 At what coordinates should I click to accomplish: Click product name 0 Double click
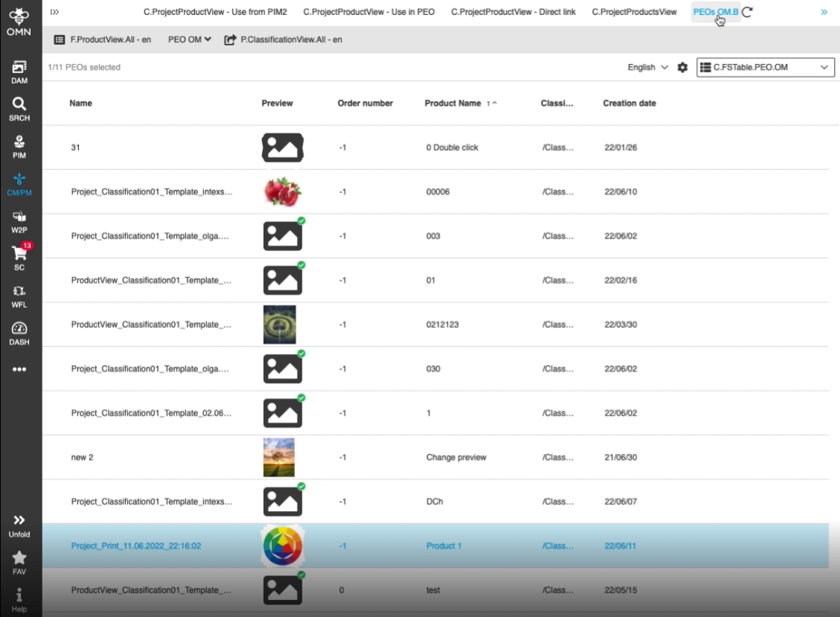(x=452, y=148)
